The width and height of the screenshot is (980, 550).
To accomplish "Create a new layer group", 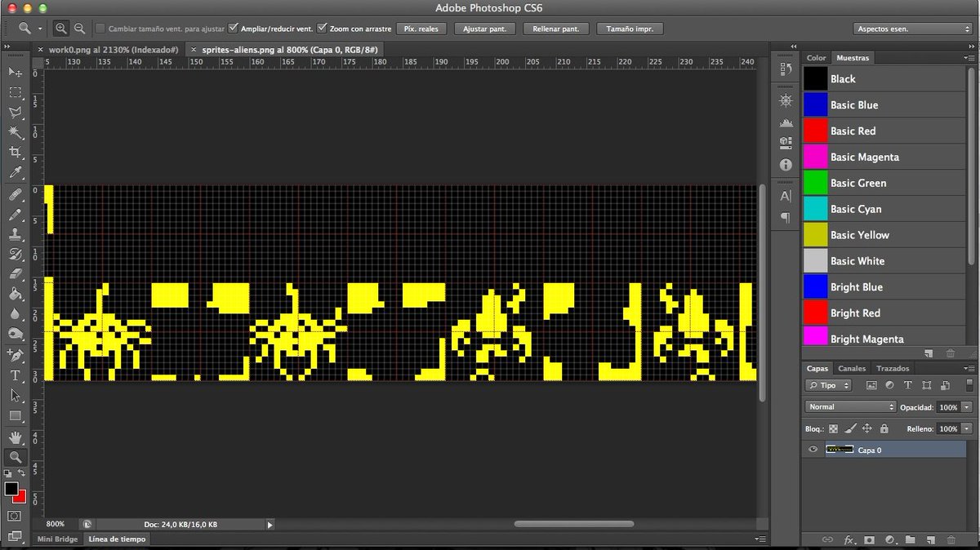I will [x=910, y=540].
